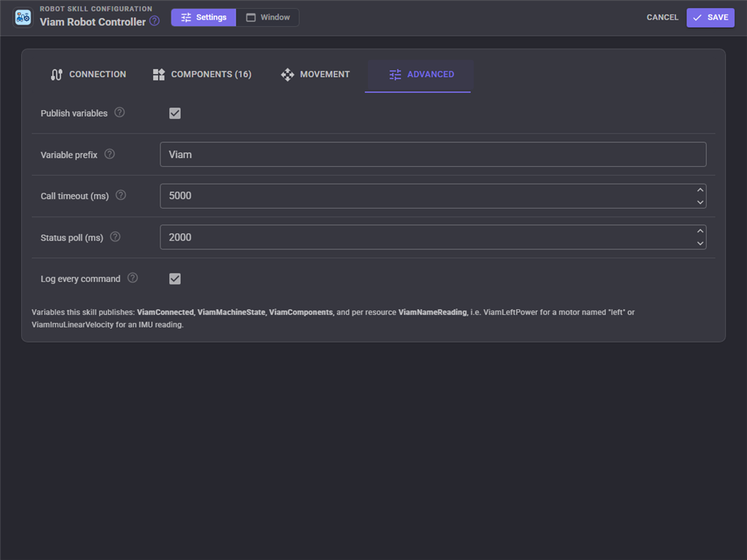Click the ViamComponents variable name
Viewport: 747px width, 560px height.
click(x=301, y=312)
